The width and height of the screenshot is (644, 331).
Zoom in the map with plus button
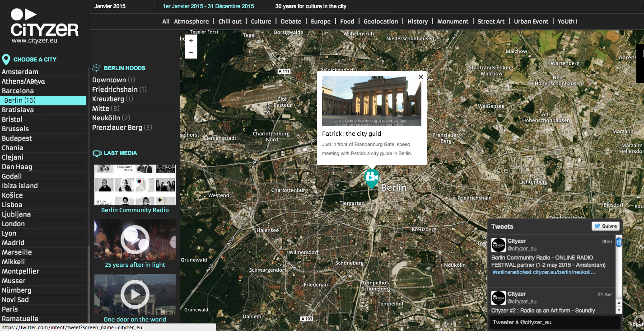click(x=191, y=41)
